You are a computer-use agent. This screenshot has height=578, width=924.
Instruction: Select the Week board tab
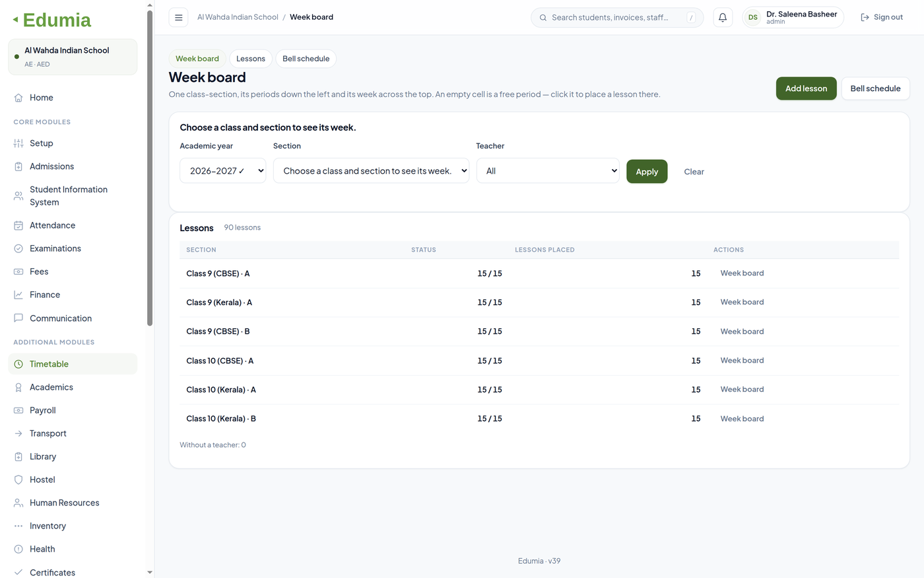pyautogui.click(x=197, y=59)
